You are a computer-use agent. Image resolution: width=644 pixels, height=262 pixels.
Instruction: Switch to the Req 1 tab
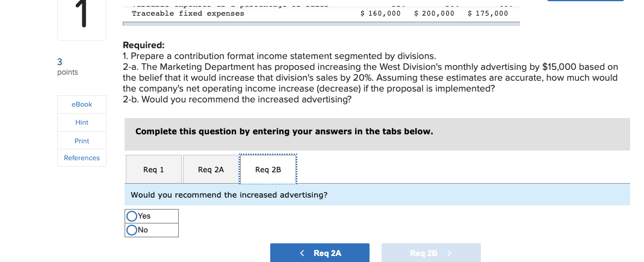tap(153, 169)
